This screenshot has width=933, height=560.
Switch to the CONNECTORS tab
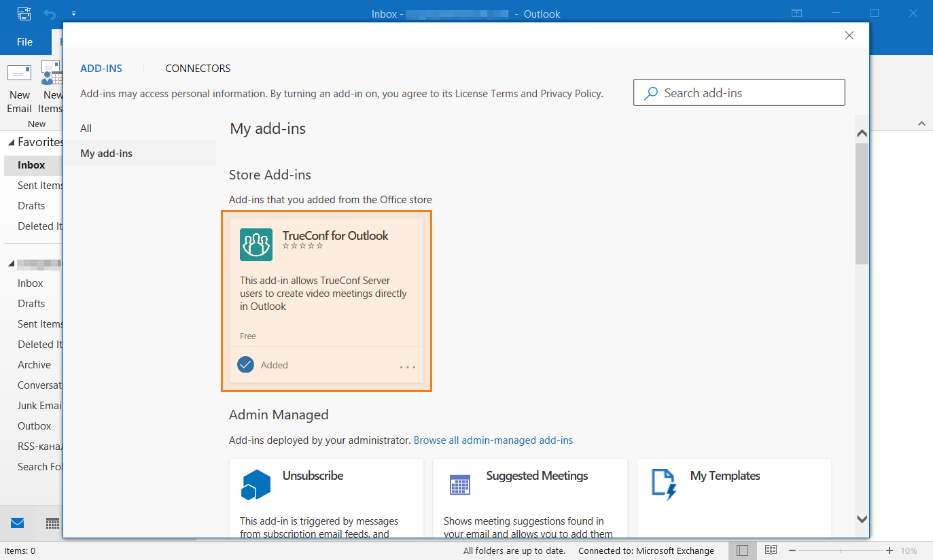[x=198, y=69]
